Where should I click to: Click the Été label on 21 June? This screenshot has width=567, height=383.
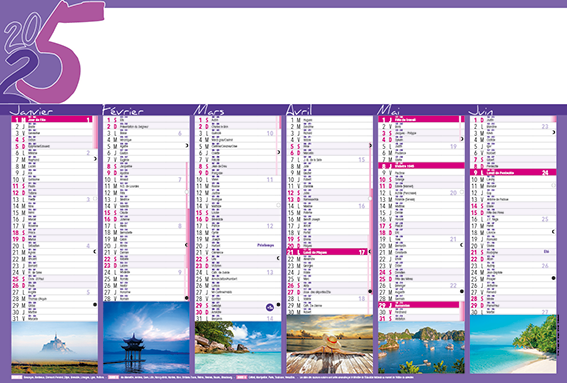[546, 251]
